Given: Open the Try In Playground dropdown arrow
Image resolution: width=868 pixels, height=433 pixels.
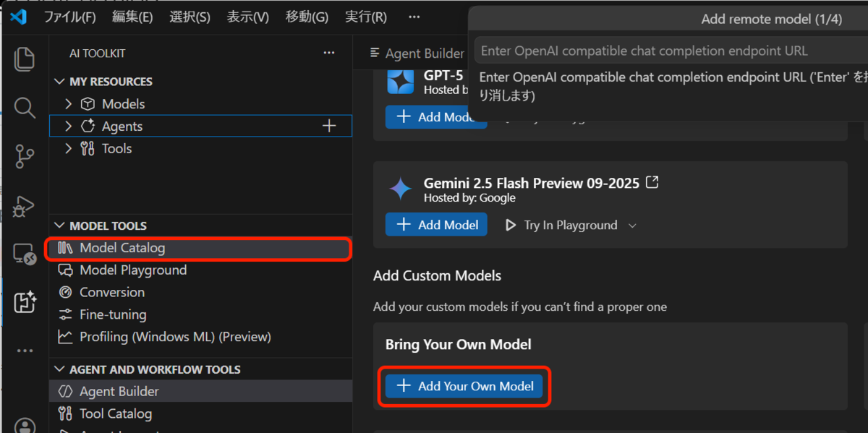Looking at the screenshot, I should click(632, 226).
